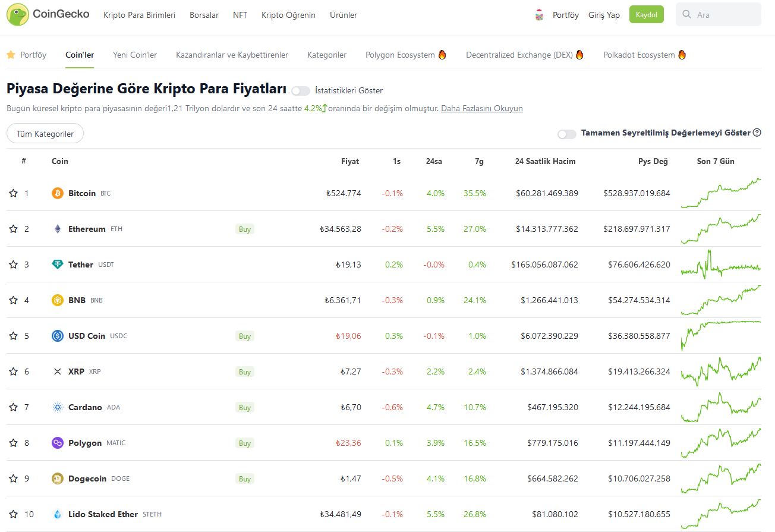Click the XRP coin logo
Image resolution: width=775 pixels, height=532 pixels.
coord(56,372)
